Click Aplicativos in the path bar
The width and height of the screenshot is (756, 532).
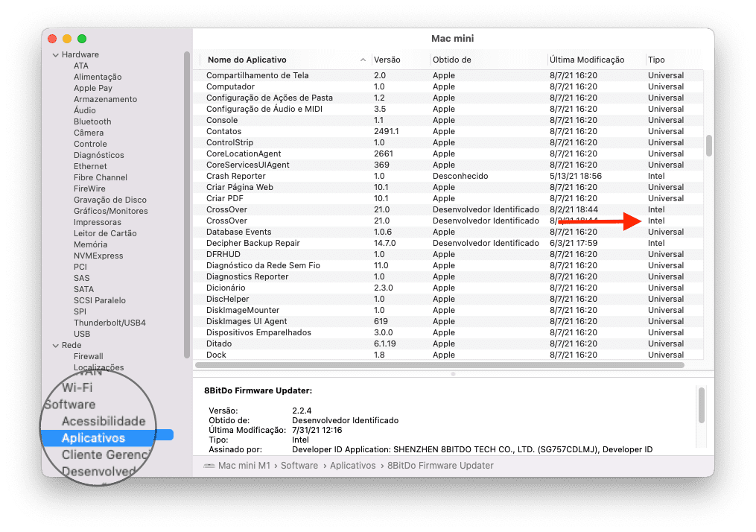tap(352, 466)
